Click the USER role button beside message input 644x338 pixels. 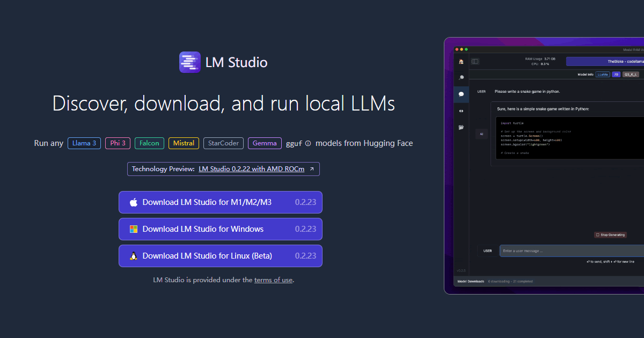[x=487, y=251]
